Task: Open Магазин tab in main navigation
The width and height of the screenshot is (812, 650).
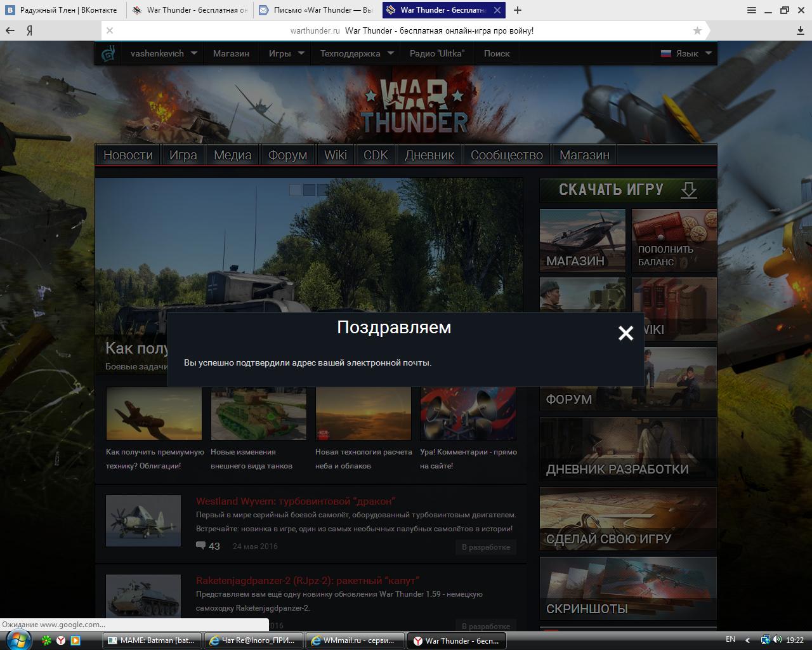Action: (x=584, y=155)
